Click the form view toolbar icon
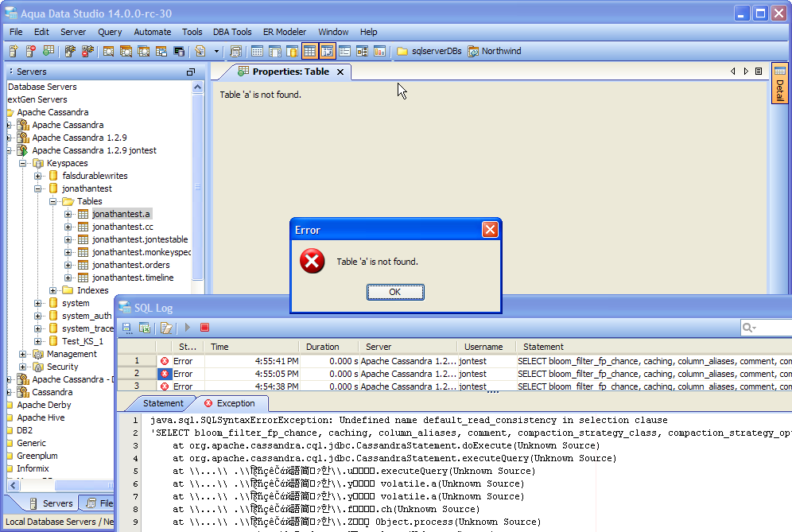This screenshot has width=792, height=532. click(x=344, y=51)
